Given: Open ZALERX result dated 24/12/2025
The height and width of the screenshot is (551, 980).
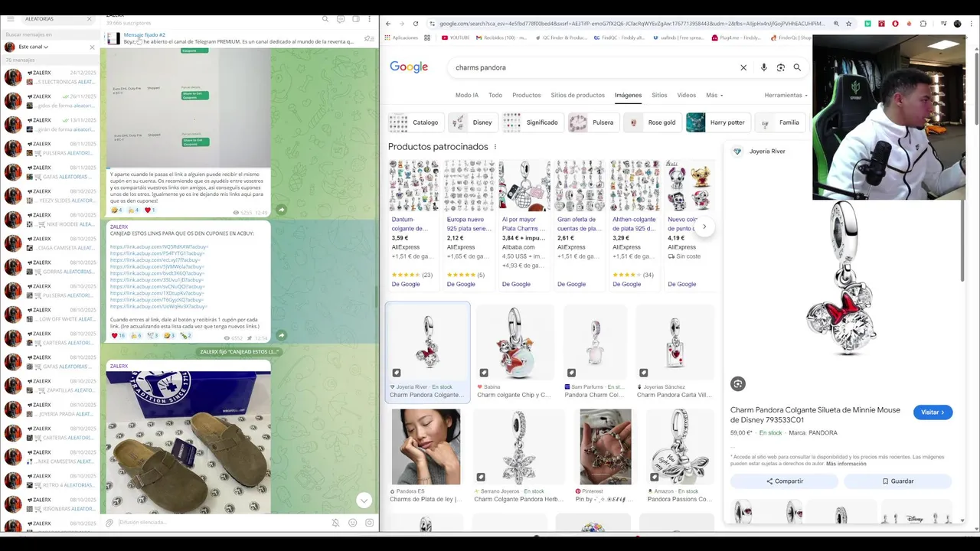Looking at the screenshot, I should [x=50, y=77].
